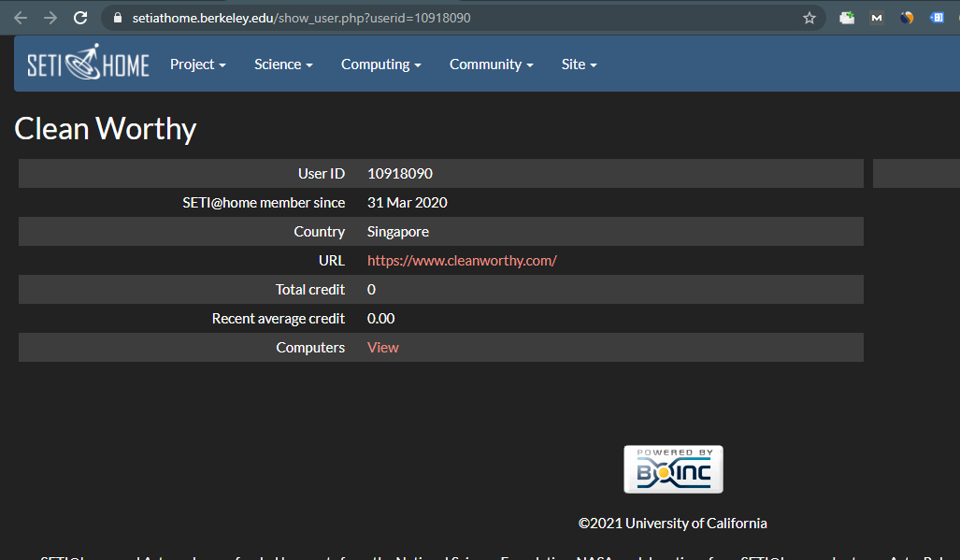The height and width of the screenshot is (560, 960).
Task: Click the Clean Worthy page heading
Action: coord(106,129)
